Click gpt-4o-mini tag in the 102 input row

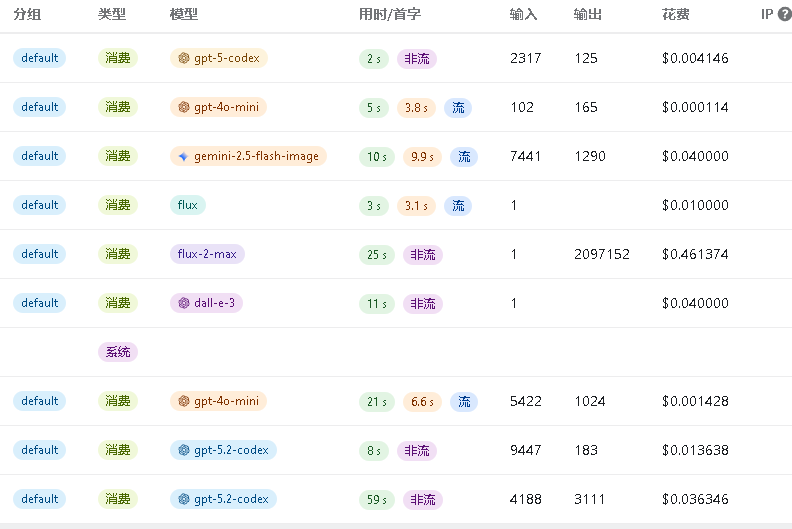[x=218, y=107]
